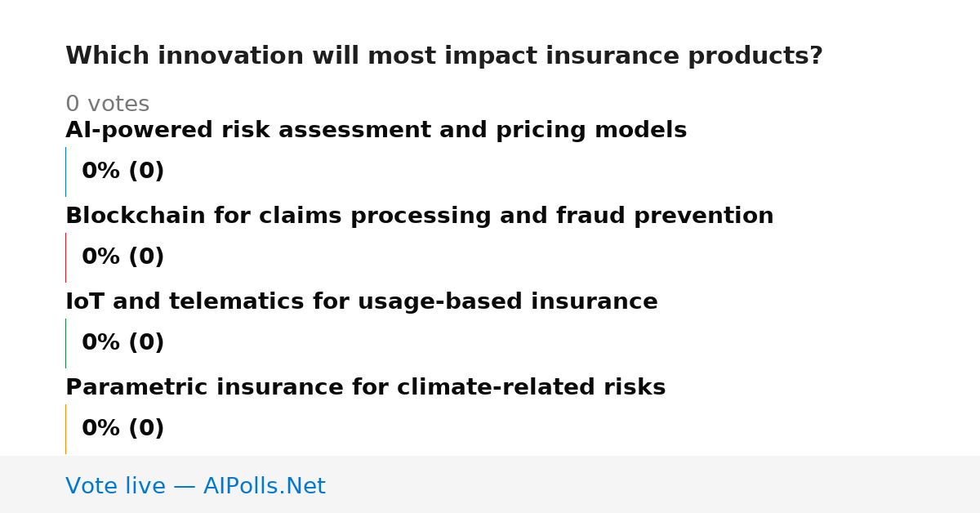Click the 0 votes total count
Screen dimensions: 980x513
pos(107,105)
